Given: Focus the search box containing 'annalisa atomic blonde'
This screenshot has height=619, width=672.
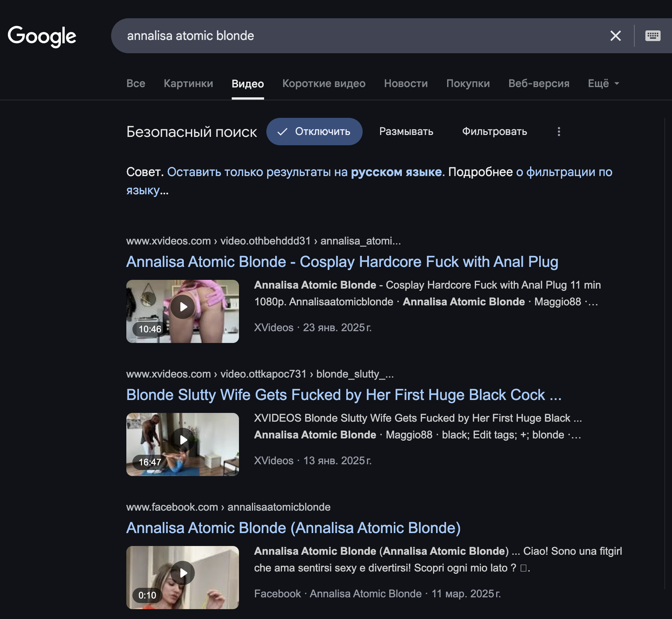Looking at the screenshot, I should click(361, 36).
